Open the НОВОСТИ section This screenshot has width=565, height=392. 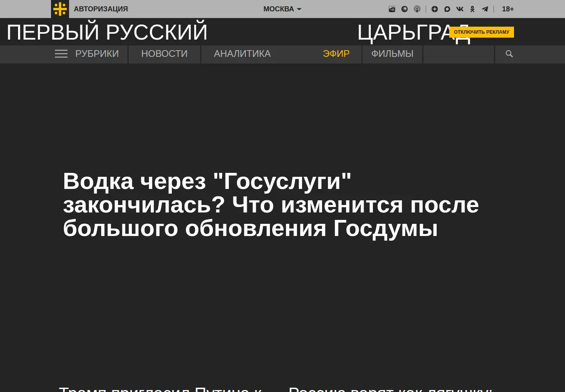[x=164, y=54]
